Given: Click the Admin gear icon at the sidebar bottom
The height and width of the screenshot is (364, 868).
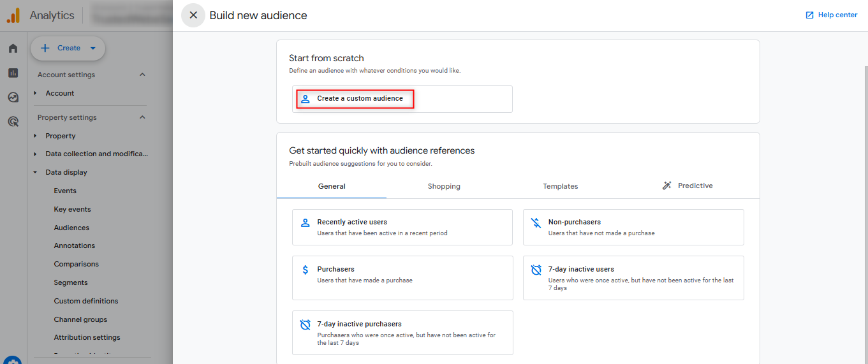Looking at the screenshot, I should 13,360.
